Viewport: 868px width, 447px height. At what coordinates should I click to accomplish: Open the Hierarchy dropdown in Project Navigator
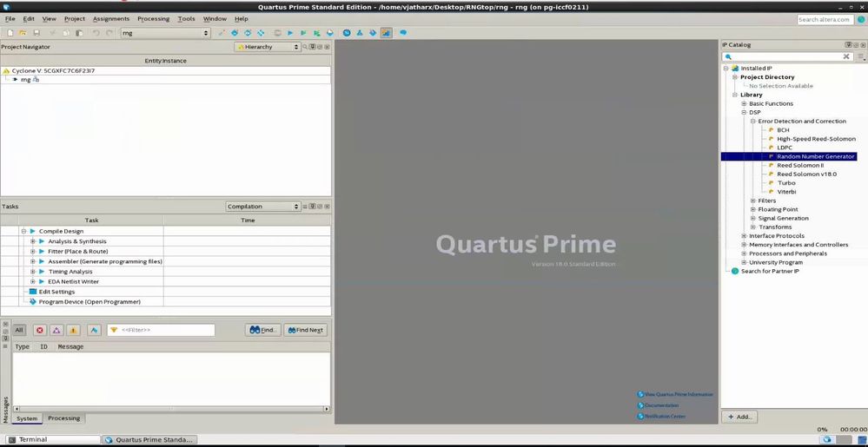pos(268,47)
